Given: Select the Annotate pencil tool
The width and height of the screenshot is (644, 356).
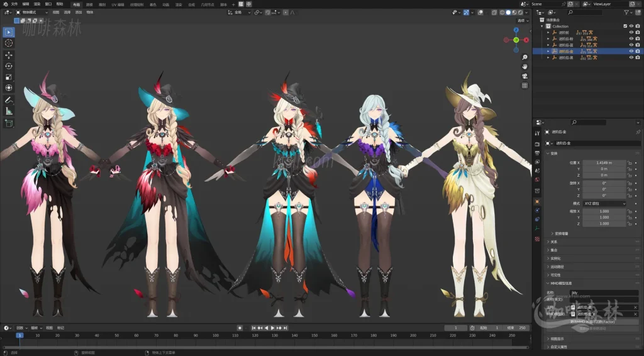Looking at the screenshot, I should 9,100.
